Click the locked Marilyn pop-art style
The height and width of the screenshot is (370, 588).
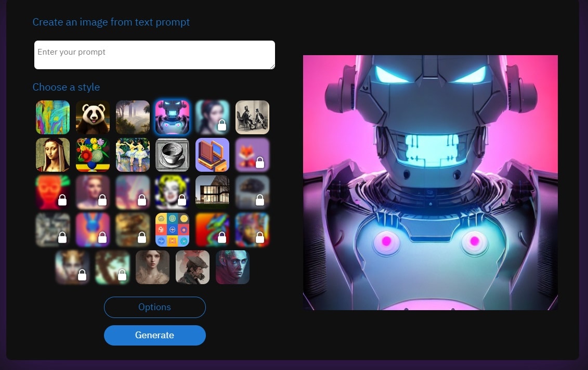pos(173,192)
